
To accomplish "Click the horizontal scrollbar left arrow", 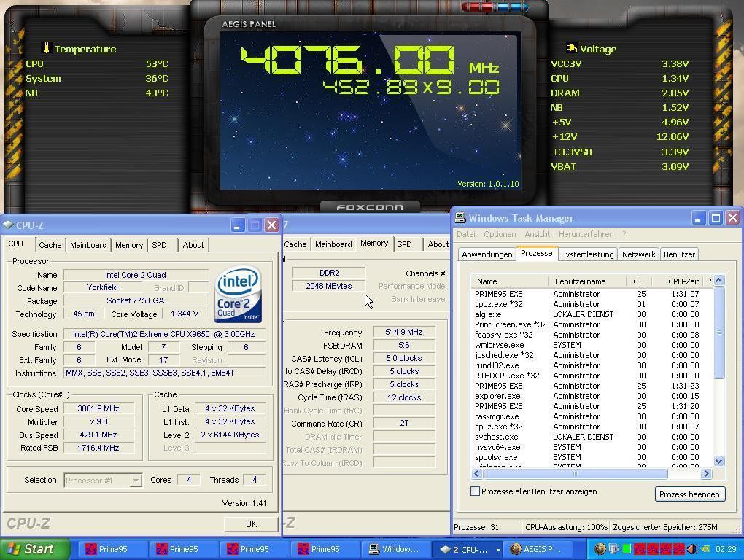I will click(477, 473).
